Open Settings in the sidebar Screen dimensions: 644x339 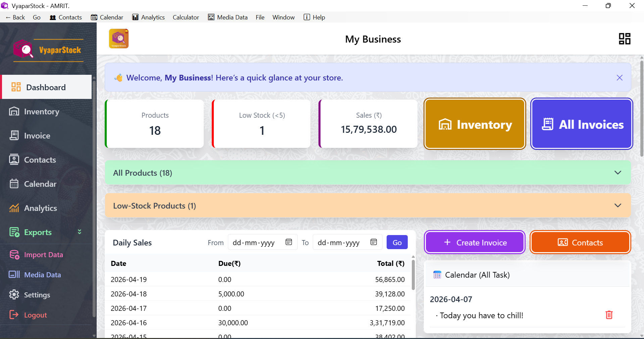tap(37, 295)
